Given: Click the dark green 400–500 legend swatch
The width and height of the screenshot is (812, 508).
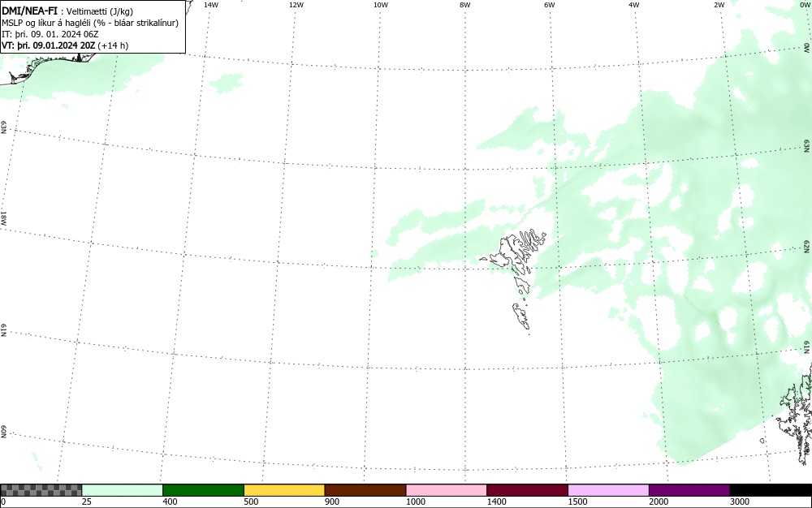Looking at the screenshot, I should tap(203, 490).
